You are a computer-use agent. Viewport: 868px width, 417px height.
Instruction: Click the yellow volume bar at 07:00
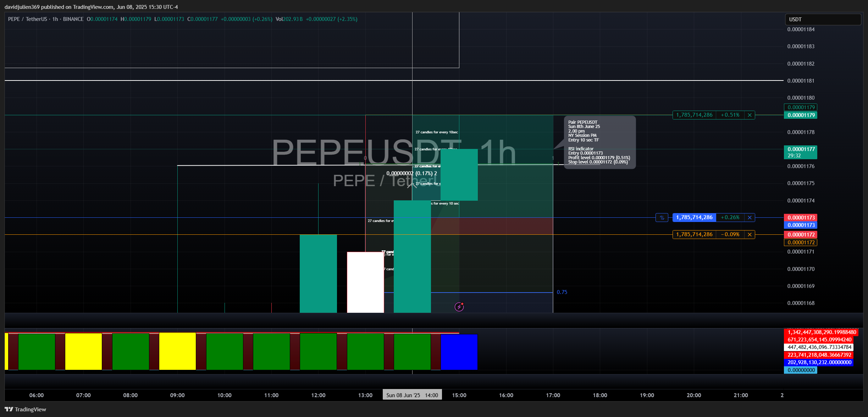tap(83, 351)
